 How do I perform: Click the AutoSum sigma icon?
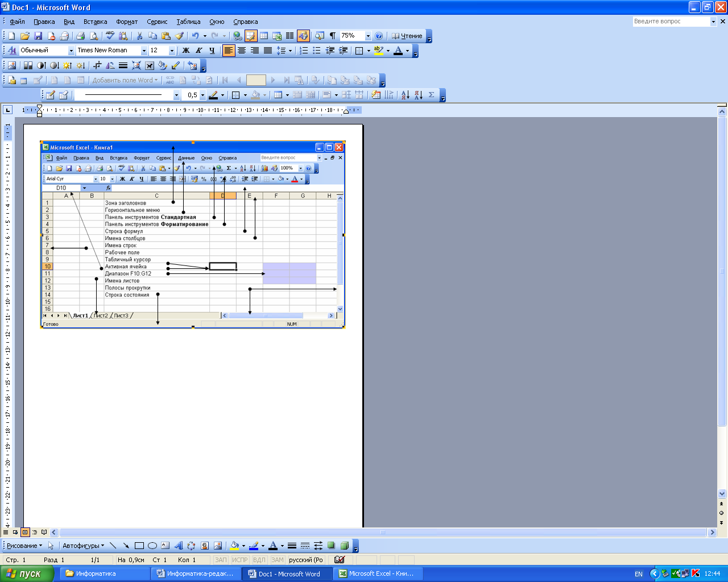click(x=432, y=95)
